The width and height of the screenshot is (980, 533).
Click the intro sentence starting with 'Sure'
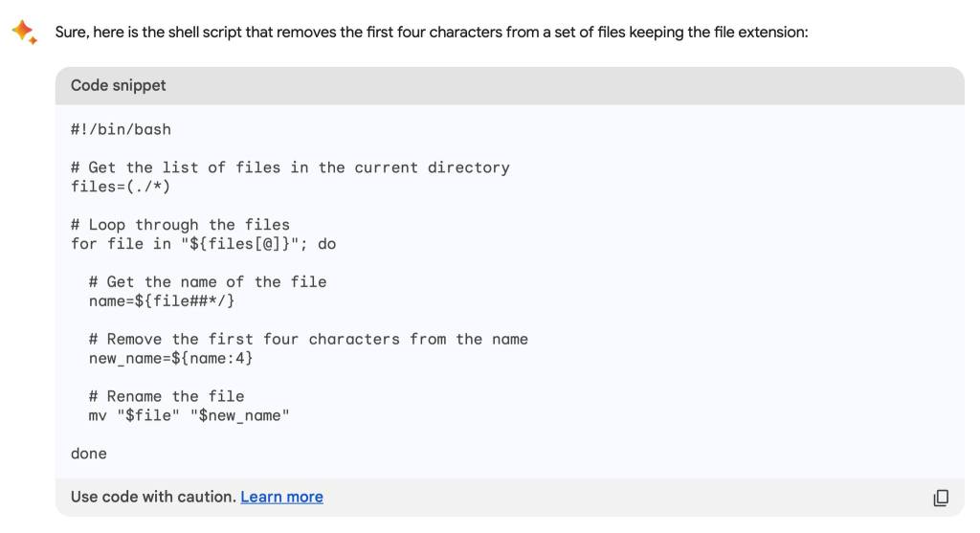pos(431,33)
